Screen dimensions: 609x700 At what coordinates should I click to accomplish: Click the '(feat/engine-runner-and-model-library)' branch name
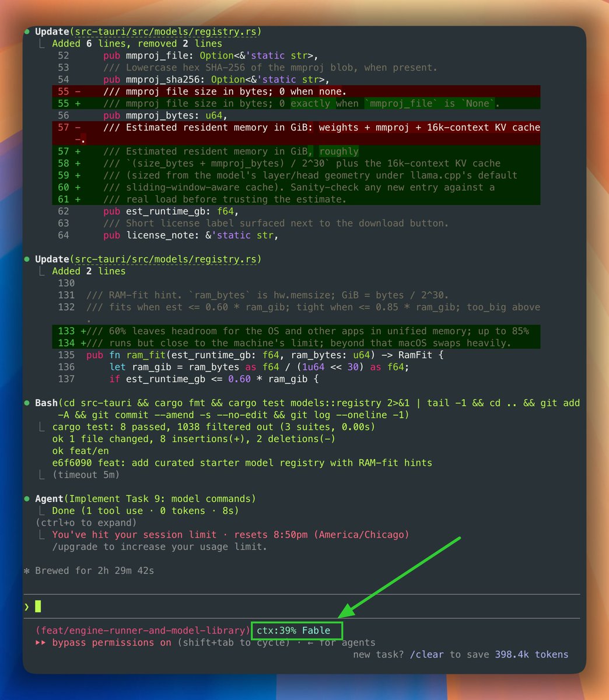click(x=142, y=631)
